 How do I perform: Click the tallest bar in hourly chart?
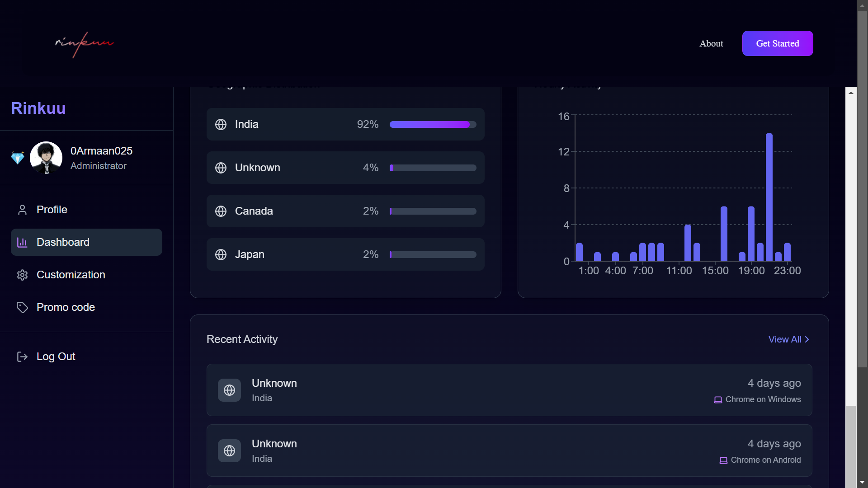769,197
